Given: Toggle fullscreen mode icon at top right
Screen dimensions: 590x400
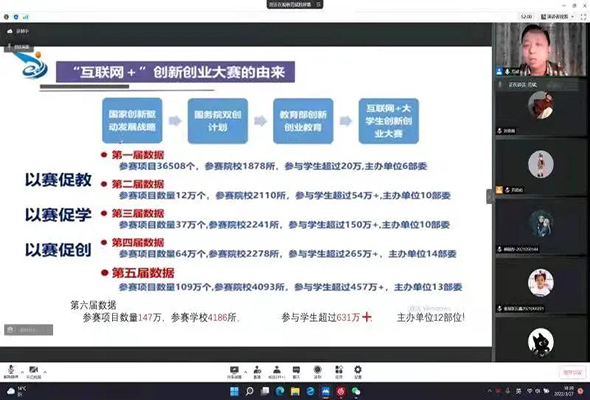Looking at the screenshot, I should (583, 17).
